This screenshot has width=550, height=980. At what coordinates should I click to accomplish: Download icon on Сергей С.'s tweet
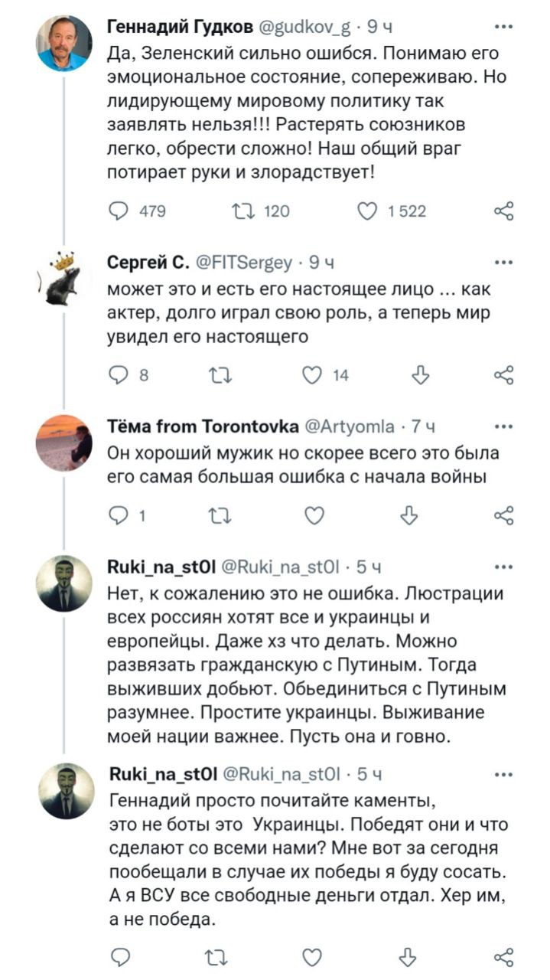(420, 374)
